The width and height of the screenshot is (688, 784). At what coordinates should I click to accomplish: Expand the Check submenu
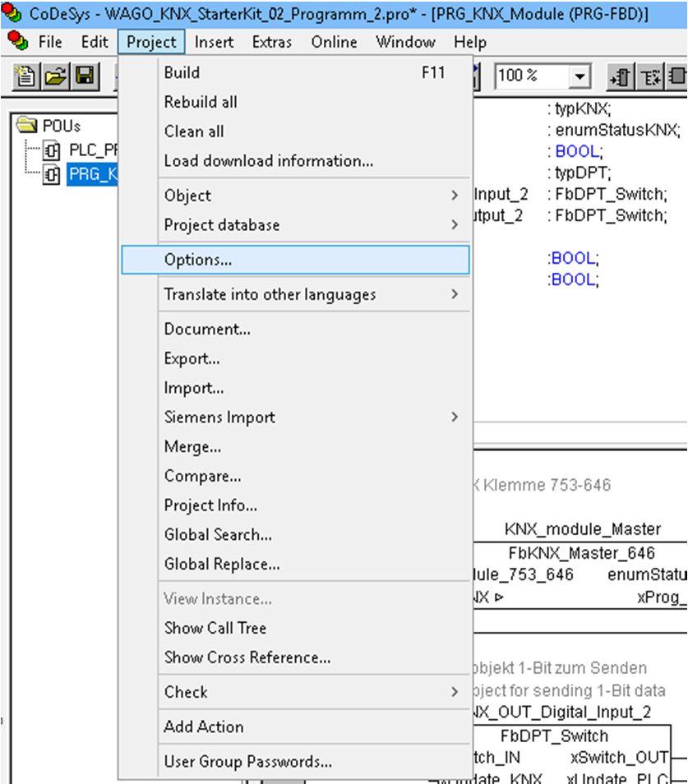(x=295, y=692)
